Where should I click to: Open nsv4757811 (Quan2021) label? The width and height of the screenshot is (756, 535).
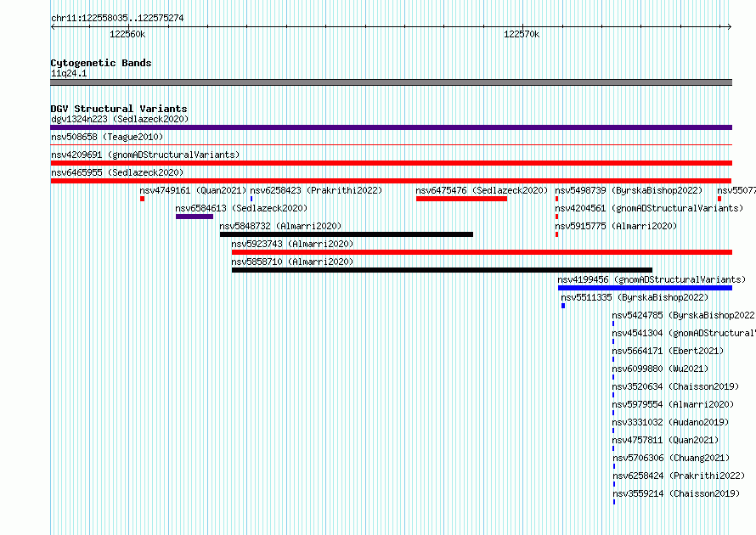click(x=665, y=440)
